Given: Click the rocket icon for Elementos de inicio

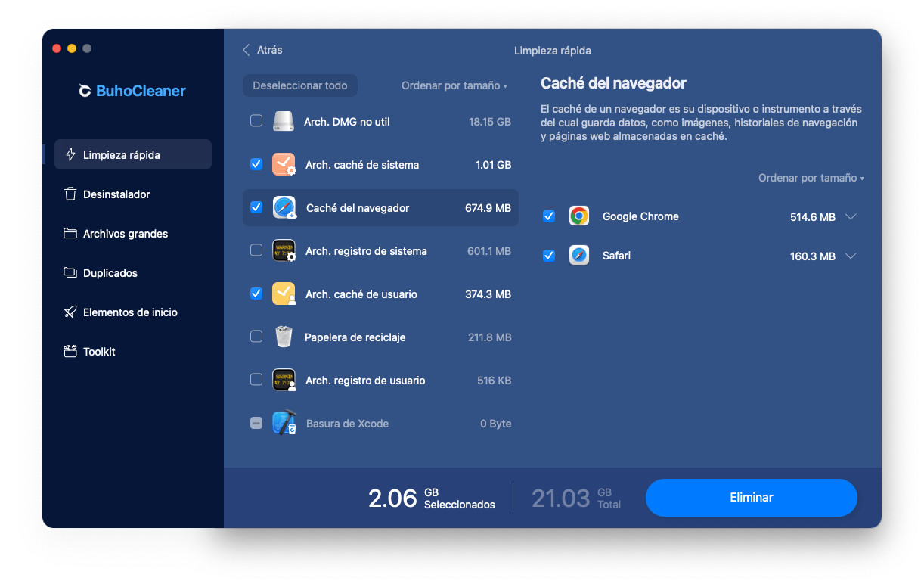Looking at the screenshot, I should click(x=70, y=312).
